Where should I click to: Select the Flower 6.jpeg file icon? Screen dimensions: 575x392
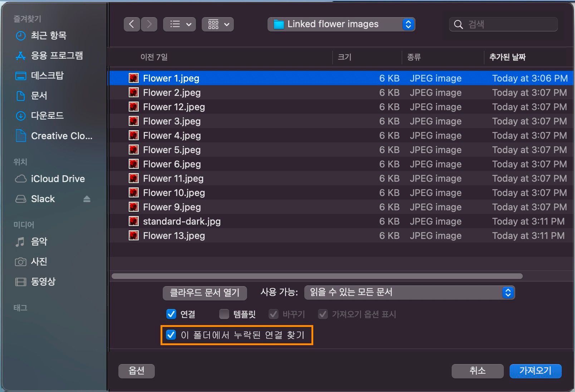(134, 164)
